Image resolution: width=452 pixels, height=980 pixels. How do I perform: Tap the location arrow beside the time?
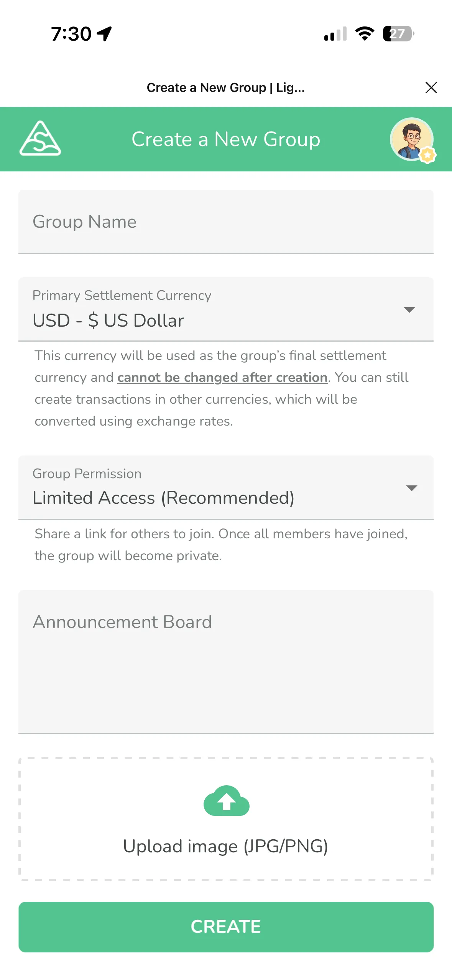104,34
